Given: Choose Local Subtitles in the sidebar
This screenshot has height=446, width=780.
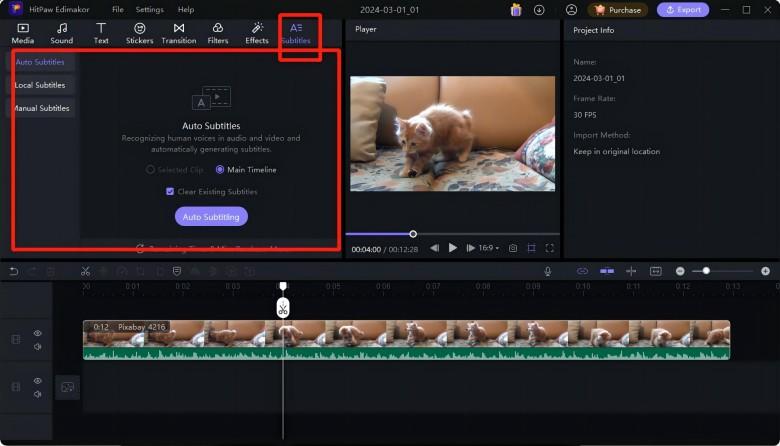Looking at the screenshot, I should (x=40, y=85).
